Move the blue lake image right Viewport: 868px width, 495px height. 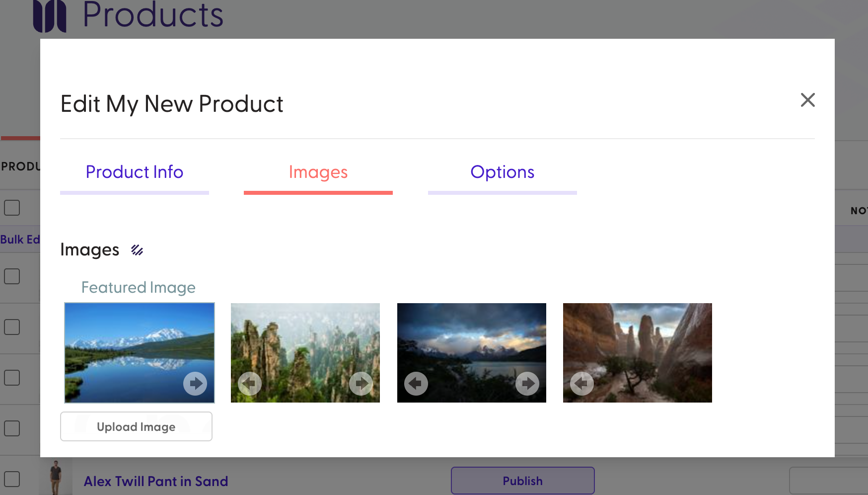click(195, 384)
